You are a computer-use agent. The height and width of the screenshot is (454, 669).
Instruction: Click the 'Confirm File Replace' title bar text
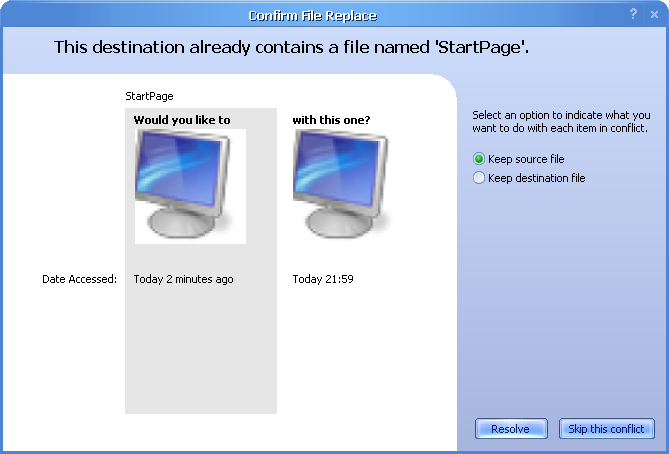pos(313,16)
